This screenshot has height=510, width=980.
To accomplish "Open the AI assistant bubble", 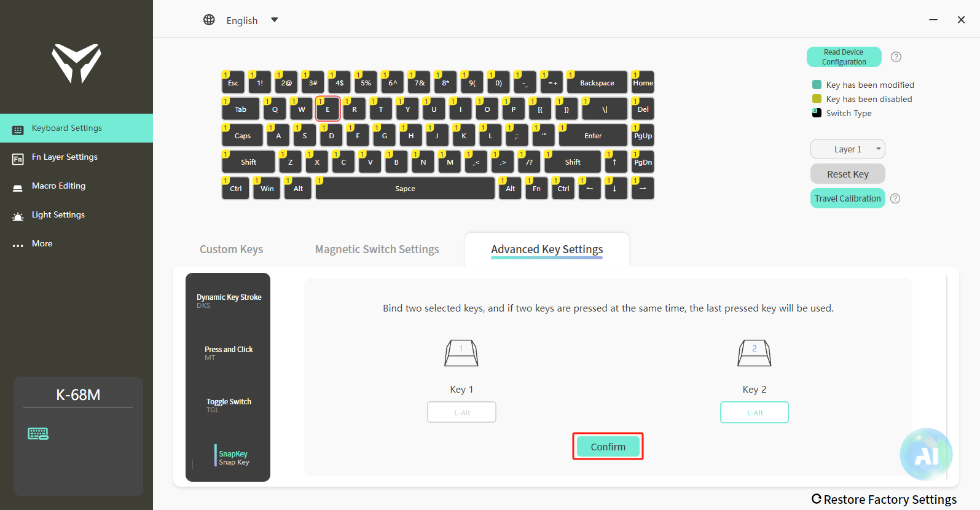I will [925, 455].
